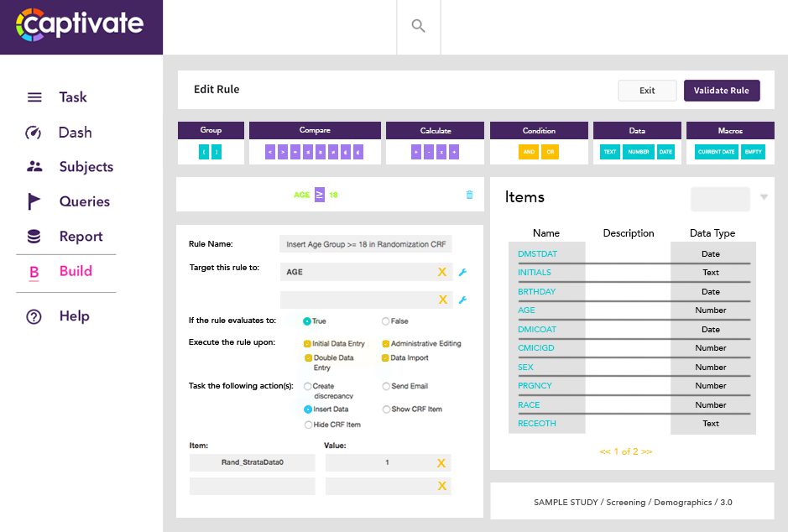This screenshot has width=788, height=532.
Task: Insert the CURRENT DATE macro
Action: tap(716, 152)
